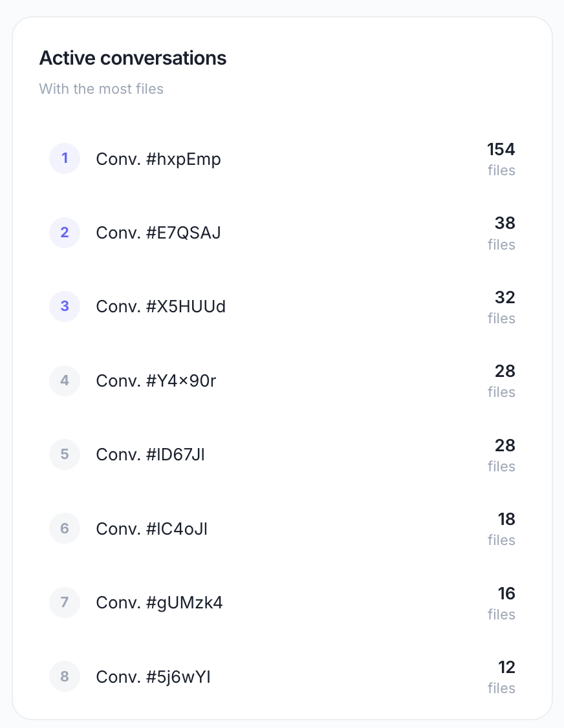
Task: Click the rank 2 badge
Action: 65,233
